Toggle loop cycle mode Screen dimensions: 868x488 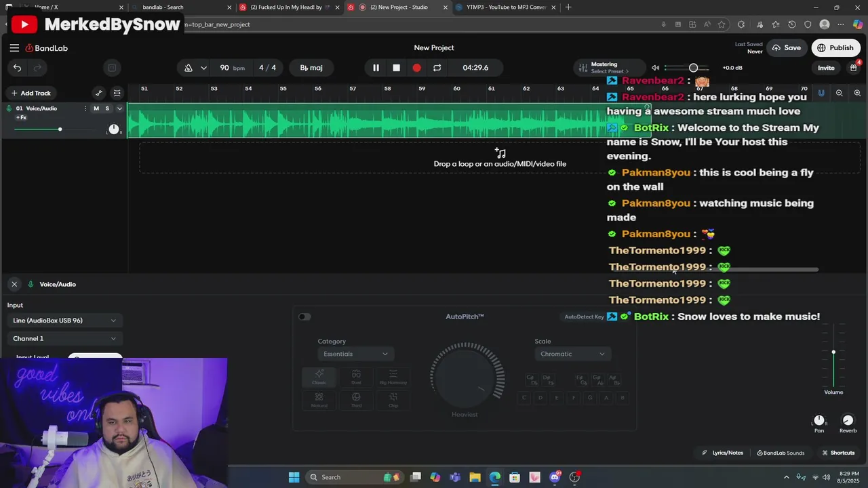coord(437,68)
